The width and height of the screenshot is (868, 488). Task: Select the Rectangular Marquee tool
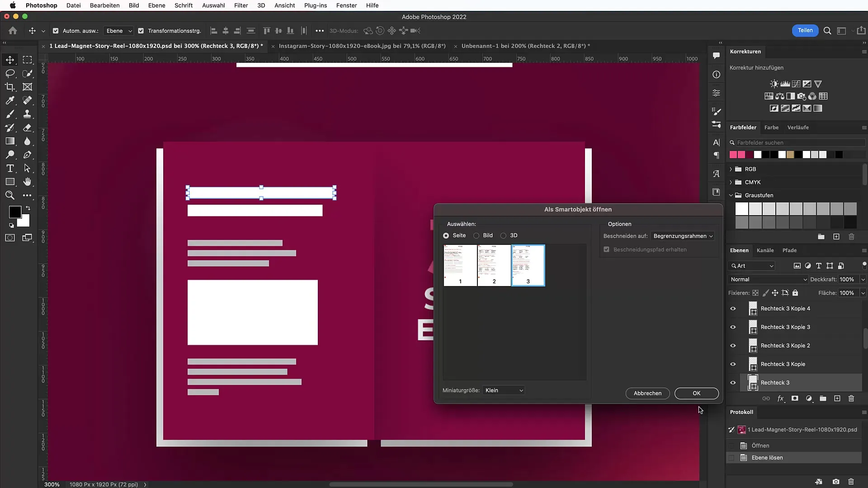tap(28, 60)
